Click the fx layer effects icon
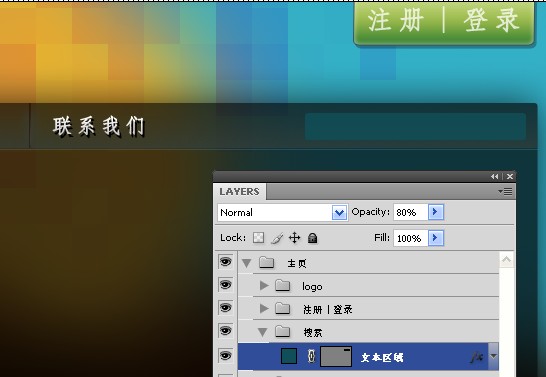Viewport: 546px width, 377px height. [477, 356]
